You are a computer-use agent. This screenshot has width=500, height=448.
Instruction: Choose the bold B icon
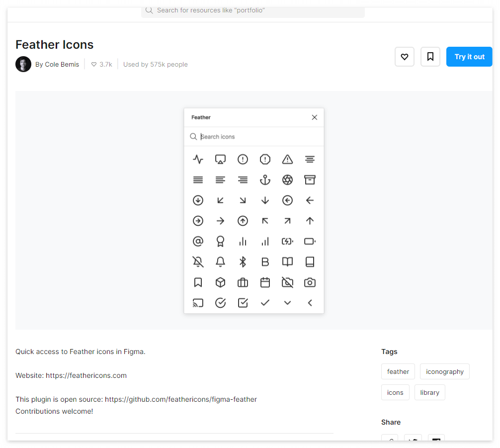tap(265, 262)
